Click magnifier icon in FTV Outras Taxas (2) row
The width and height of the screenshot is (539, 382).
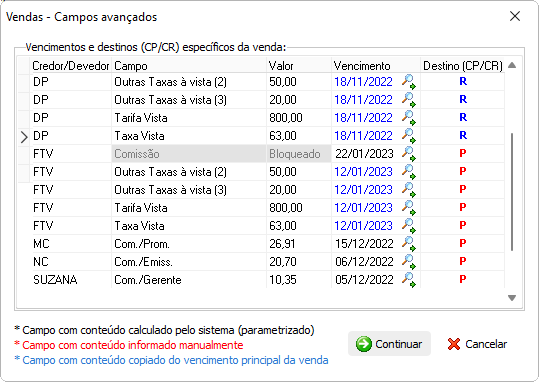[409, 172]
